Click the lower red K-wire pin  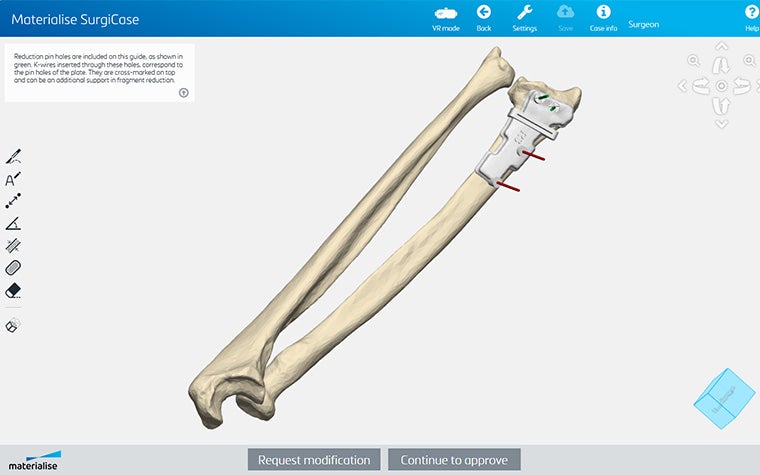(x=508, y=187)
